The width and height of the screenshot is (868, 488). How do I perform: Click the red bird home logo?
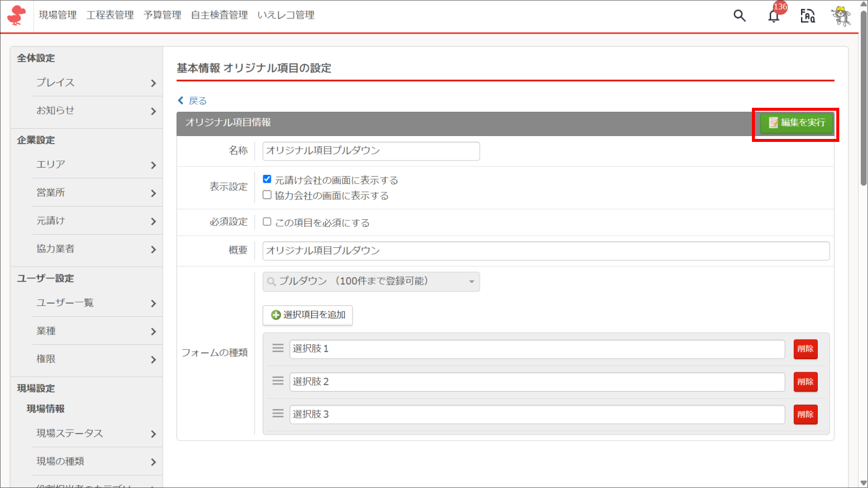tap(17, 16)
